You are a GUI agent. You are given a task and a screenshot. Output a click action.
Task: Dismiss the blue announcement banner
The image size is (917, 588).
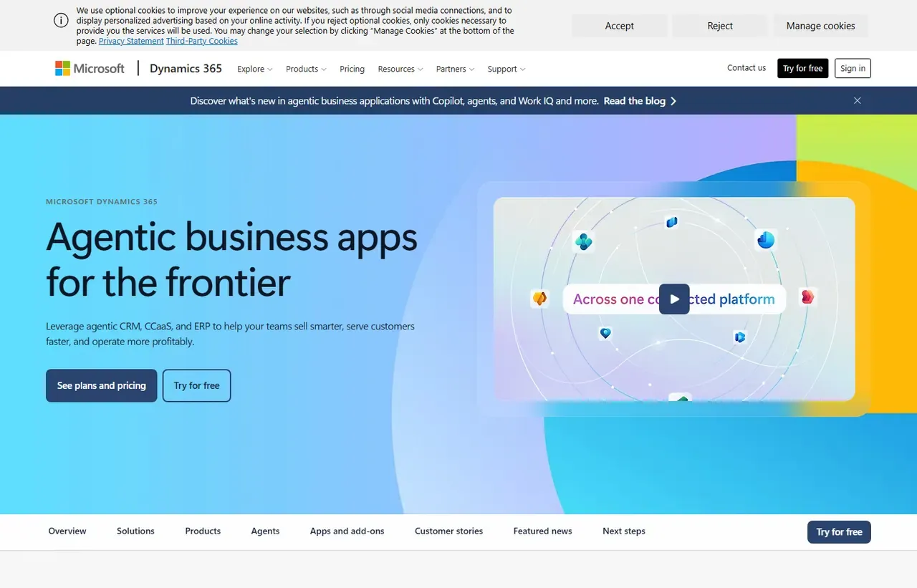858,101
